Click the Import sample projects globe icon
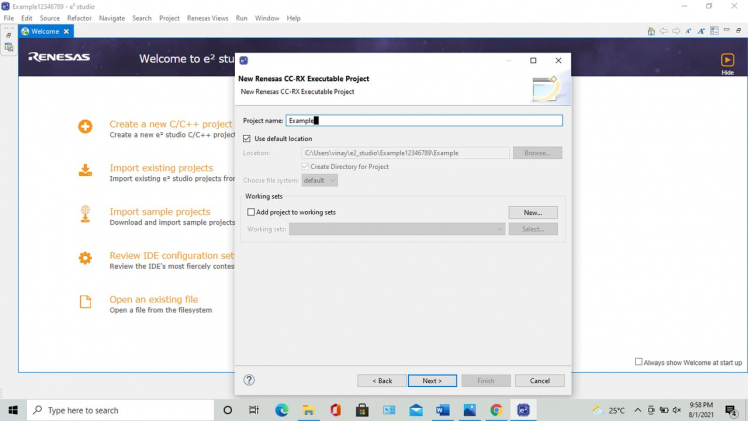The height and width of the screenshot is (421, 748). 85,214
